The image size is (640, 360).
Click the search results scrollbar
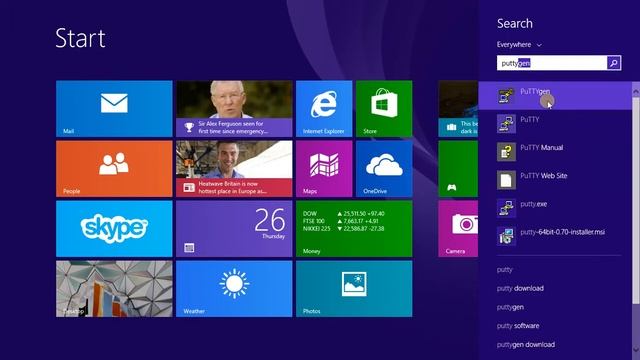[x=636, y=200]
